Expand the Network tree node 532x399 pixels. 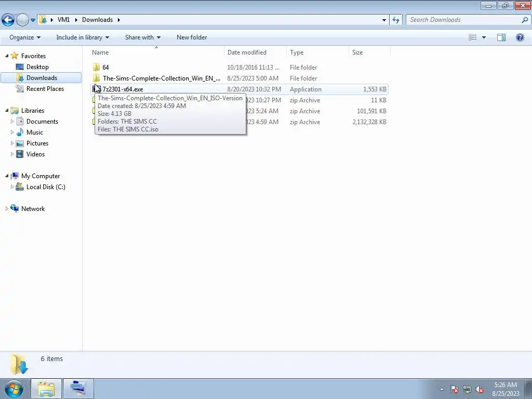[7, 208]
